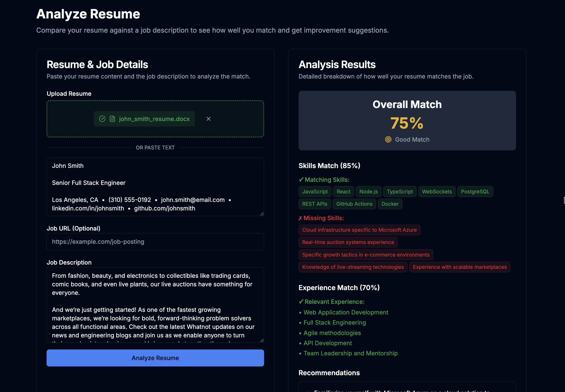Click the e-commerce growth tactics tag
This screenshot has width=565, height=392.
(366, 255)
